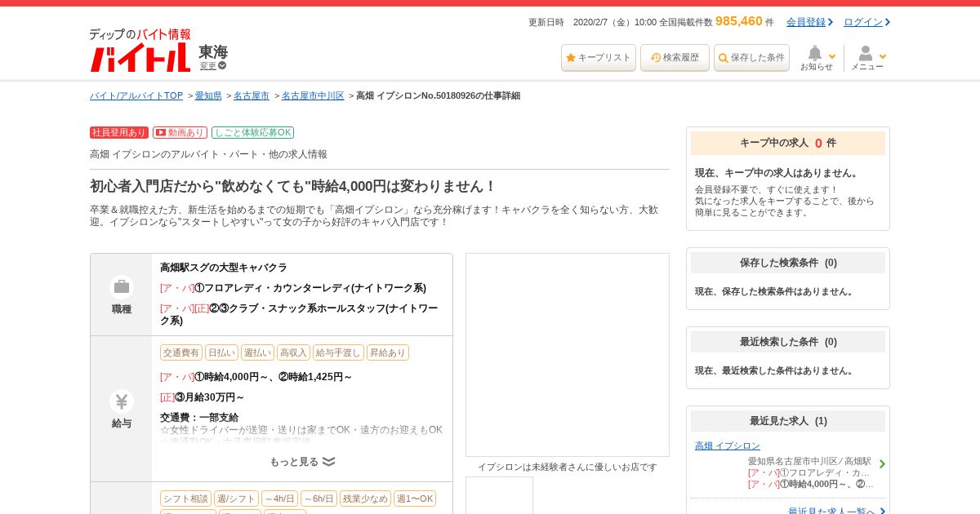980x514 pixels.
Task: Click the 昇給あり tag
Action: (x=388, y=352)
